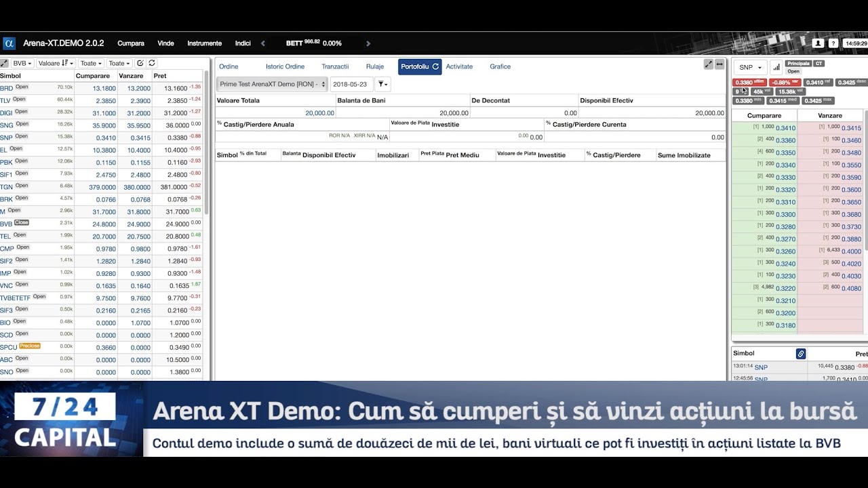
Task: Refresh the market watch list
Action: (152, 63)
